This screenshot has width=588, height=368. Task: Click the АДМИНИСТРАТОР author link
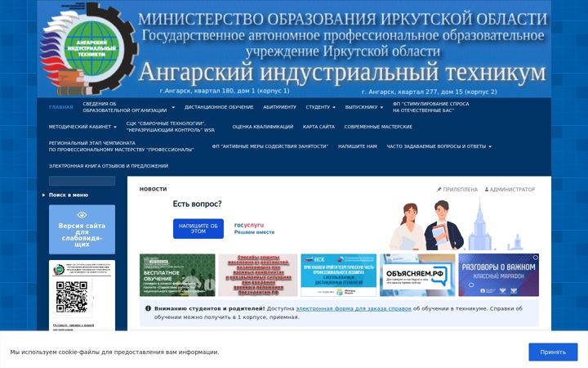click(512, 190)
